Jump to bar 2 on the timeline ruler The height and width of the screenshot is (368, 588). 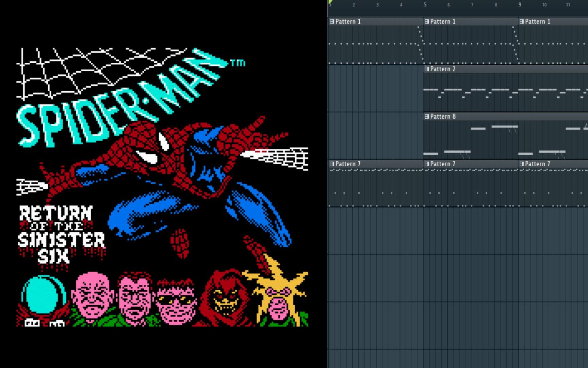pyautogui.click(x=354, y=5)
